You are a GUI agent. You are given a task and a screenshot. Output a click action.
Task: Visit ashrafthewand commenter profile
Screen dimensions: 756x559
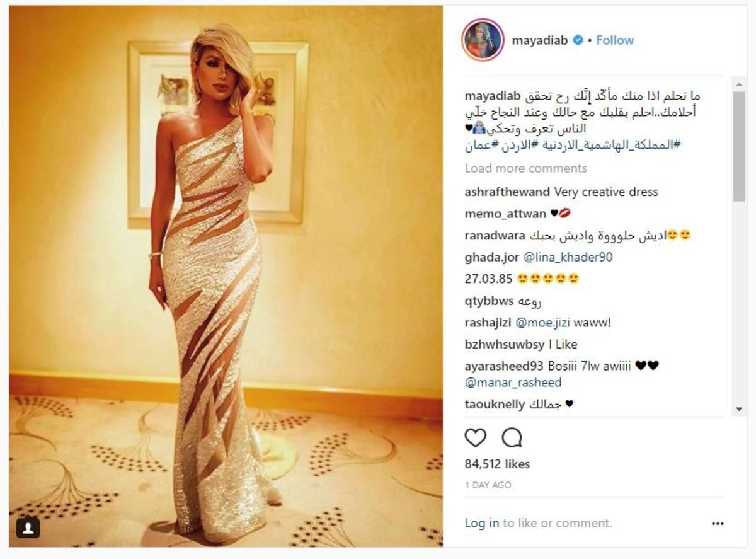pyautogui.click(x=508, y=192)
